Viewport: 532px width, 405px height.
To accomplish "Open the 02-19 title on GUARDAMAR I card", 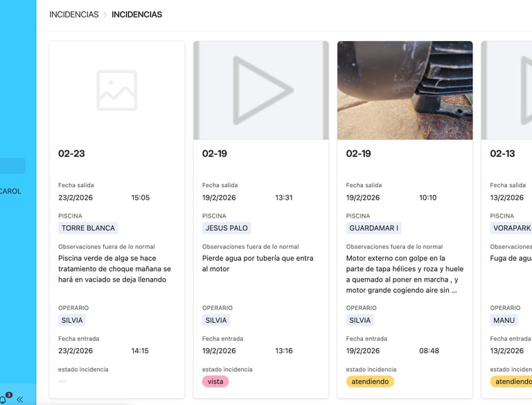I will [359, 153].
